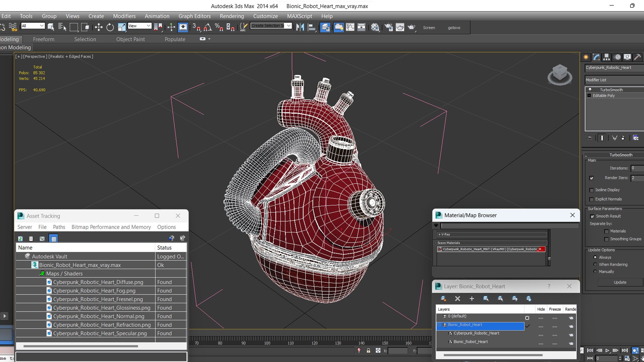This screenshot has width=644, height=362.
Task: Select the Select and Rotate tool
Action: coord(110,27)
